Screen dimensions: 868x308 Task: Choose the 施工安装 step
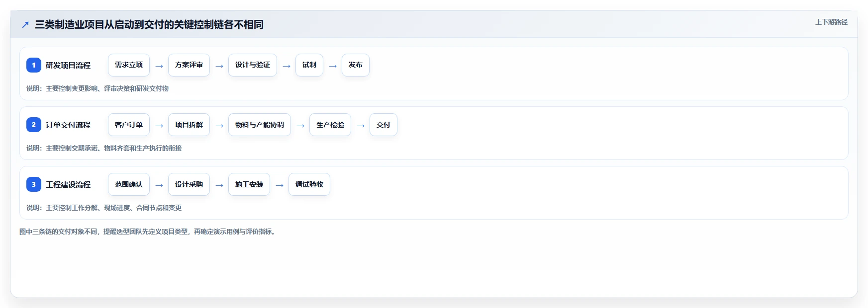pos(249,184)
